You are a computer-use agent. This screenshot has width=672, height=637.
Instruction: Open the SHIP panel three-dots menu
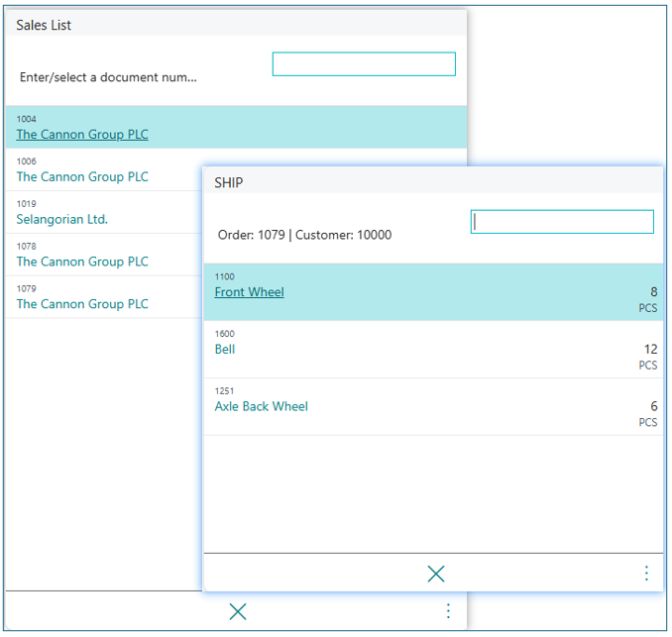646,574
